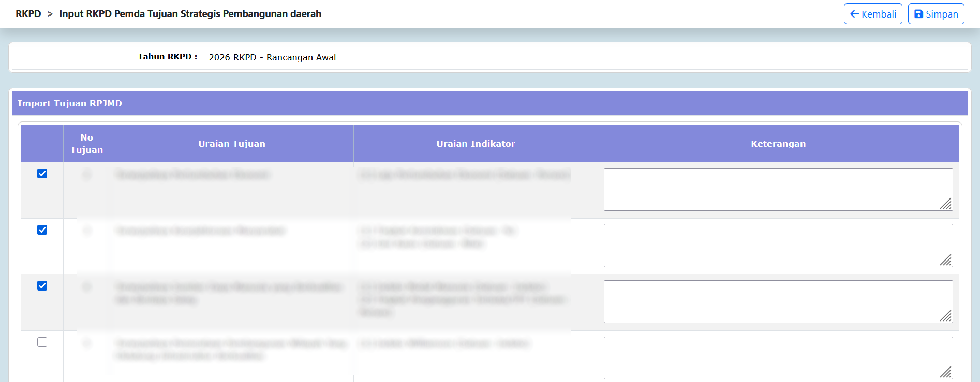Click the No Tujuan column header
Screen dimensions: 980x382
click(86, 144)
